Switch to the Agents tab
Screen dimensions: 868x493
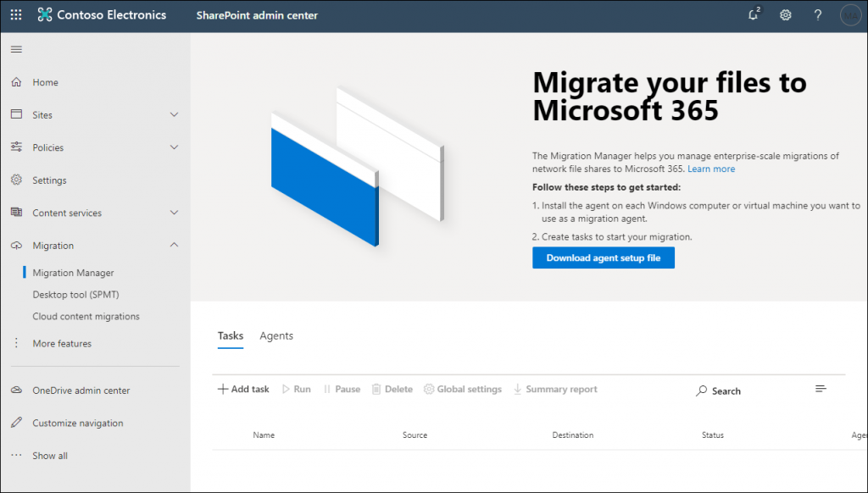(276, 335)
